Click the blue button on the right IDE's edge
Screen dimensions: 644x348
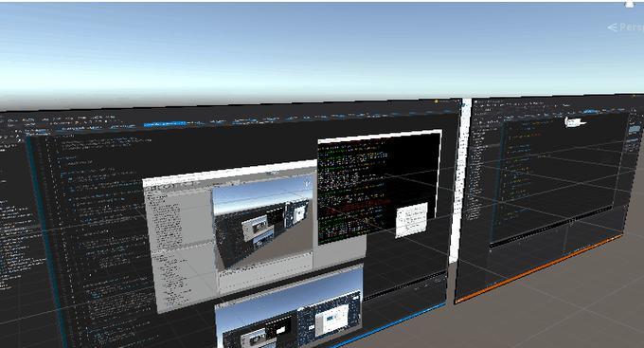point(635,131)
